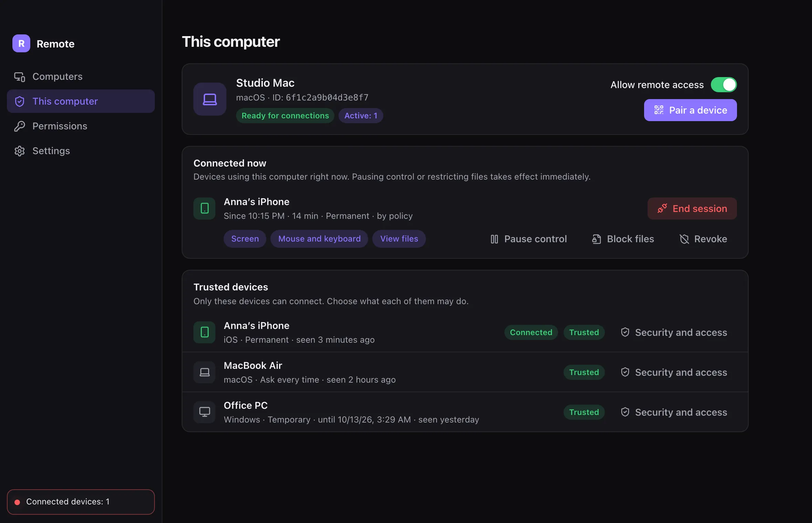Click the Studio Mac laptop icon
The height and width of the screenshot is (523, 812).
(x=210, y=99)
